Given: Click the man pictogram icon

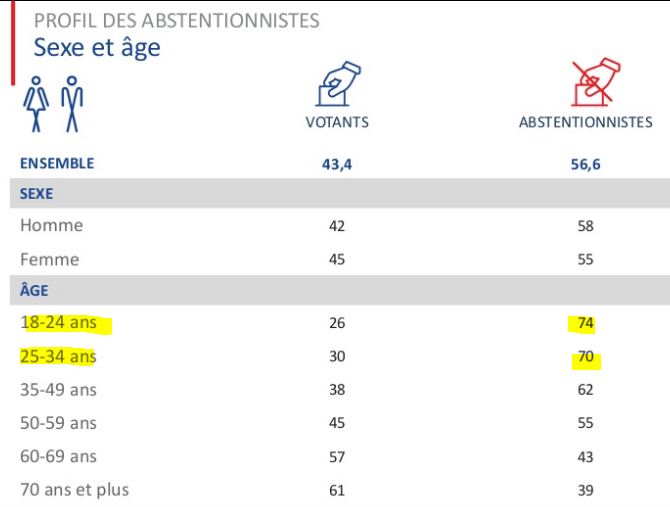Looking at the screenshot, I should click(72, 104).
